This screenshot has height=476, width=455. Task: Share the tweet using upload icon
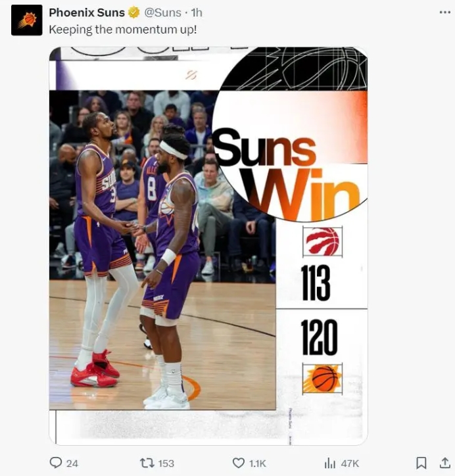pyautogui.click(x=444, y=463)
